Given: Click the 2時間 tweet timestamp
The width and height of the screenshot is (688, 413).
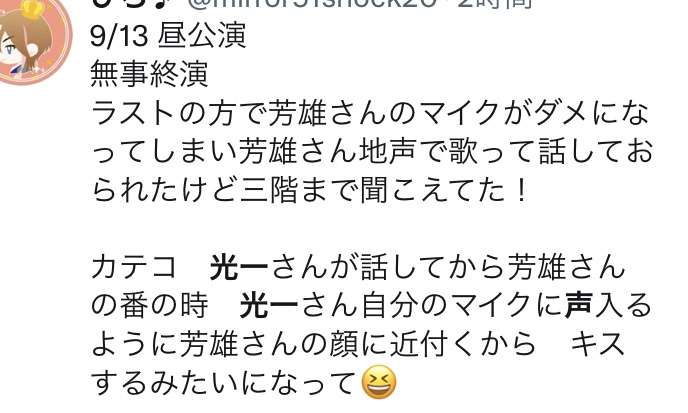Looking at the screenshot, I should [x=495, y=4].
